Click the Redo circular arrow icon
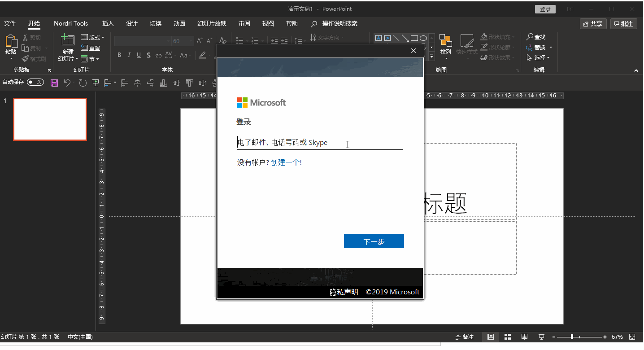This screenshot has height=350, width=644. (x=83, y=83)
